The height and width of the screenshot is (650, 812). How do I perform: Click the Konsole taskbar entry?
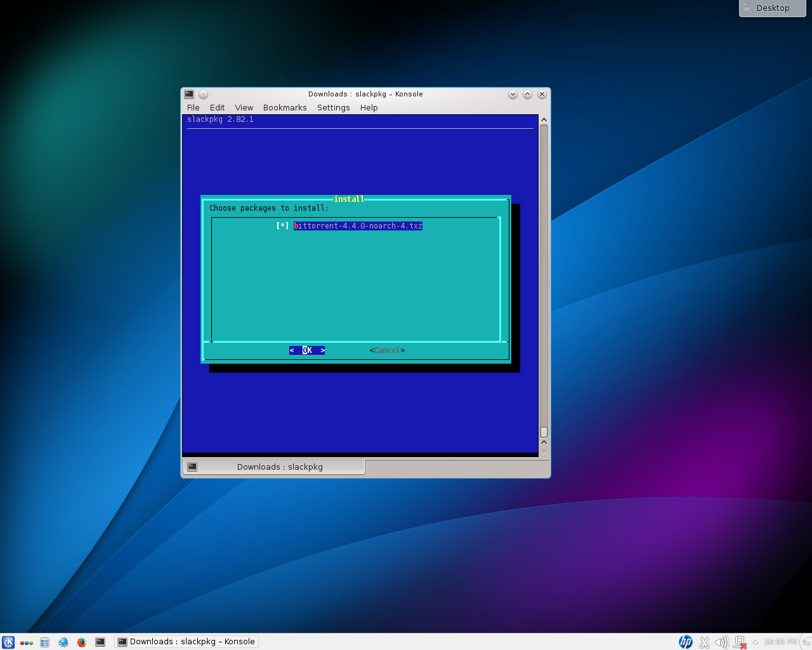click(187, 642)
